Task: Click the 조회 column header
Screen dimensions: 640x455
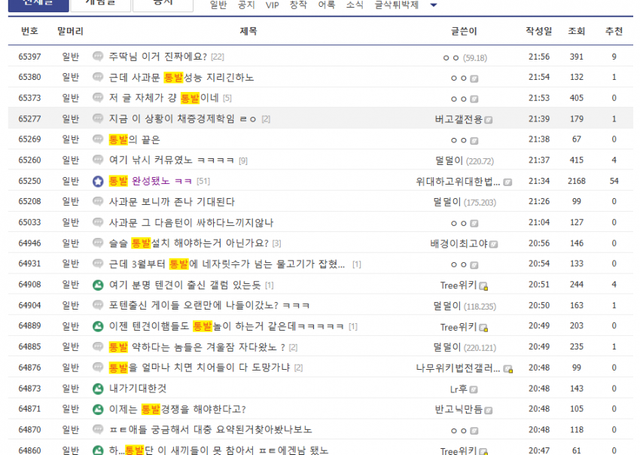Action: click(576, 32)
